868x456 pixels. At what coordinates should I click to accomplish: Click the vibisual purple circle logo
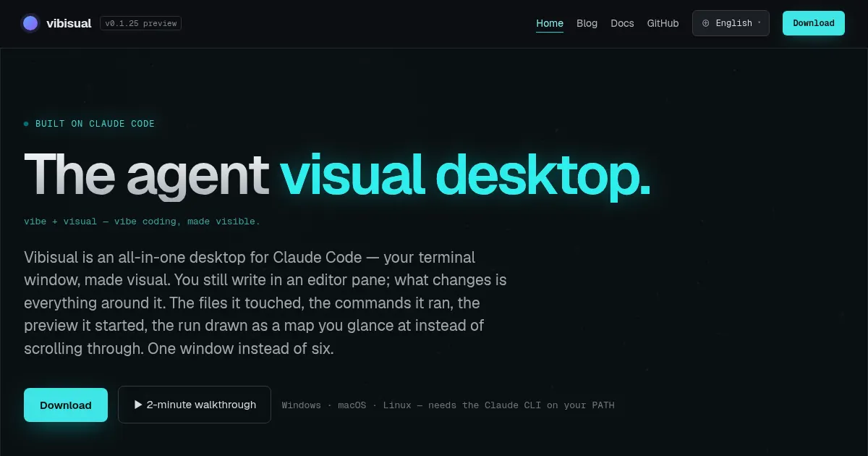pyautogui.click(x=30, y=23)
